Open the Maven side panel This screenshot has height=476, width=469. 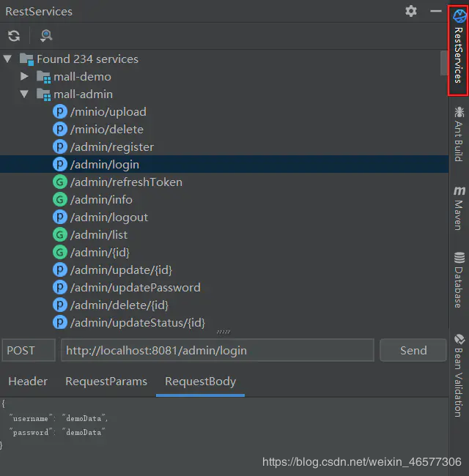pyautogui.click(x=459, y=208)
